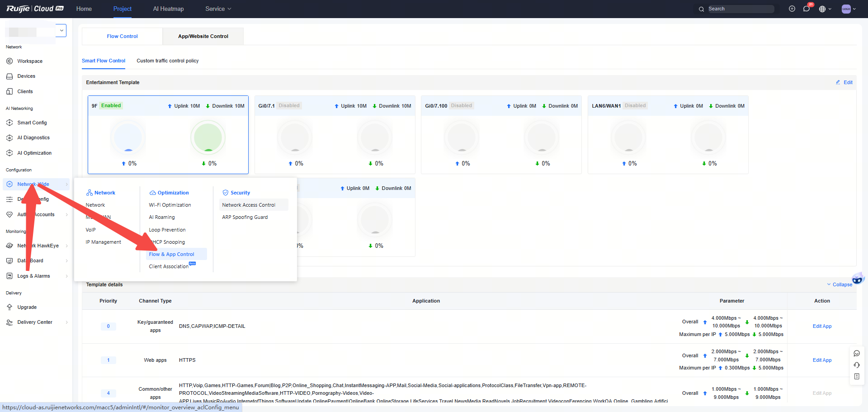868x412 pixels.
Task: Click the Workspace sidebar icon
Action: click(9, 61)
